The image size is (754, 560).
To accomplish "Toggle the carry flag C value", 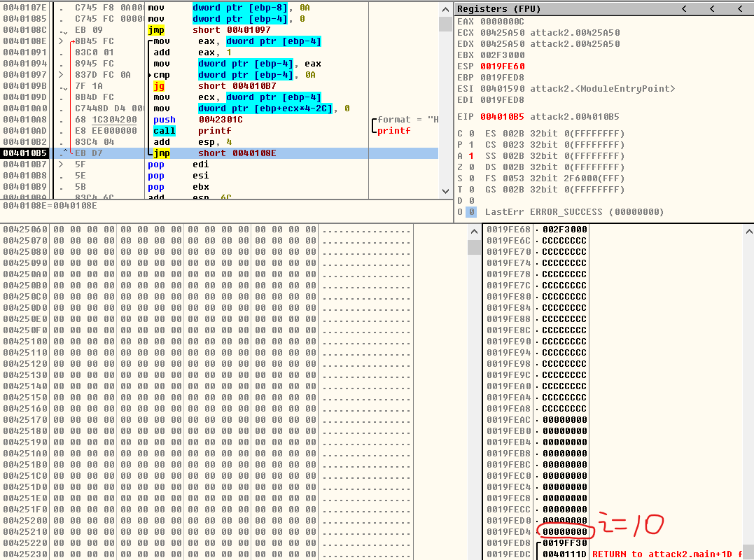I will tap(471, 134).
